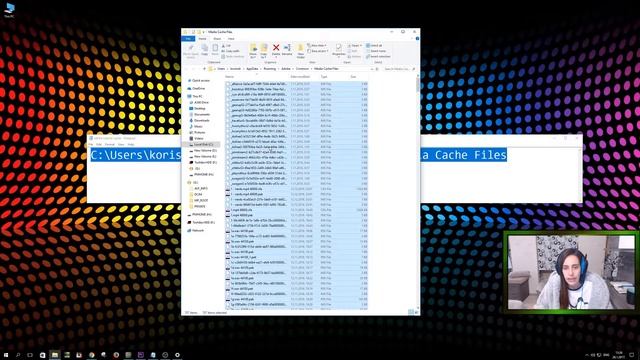
Task: Click History in the Open group
Action: point(354,56)
